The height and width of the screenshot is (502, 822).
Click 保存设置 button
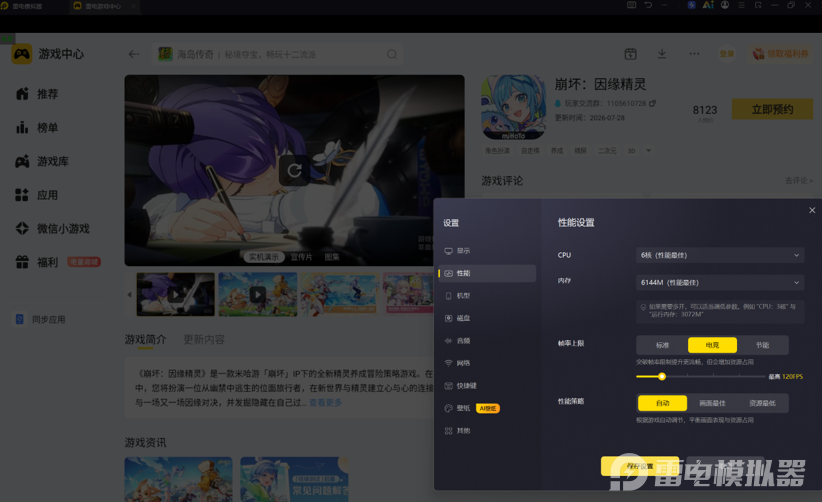pos(640,466)
